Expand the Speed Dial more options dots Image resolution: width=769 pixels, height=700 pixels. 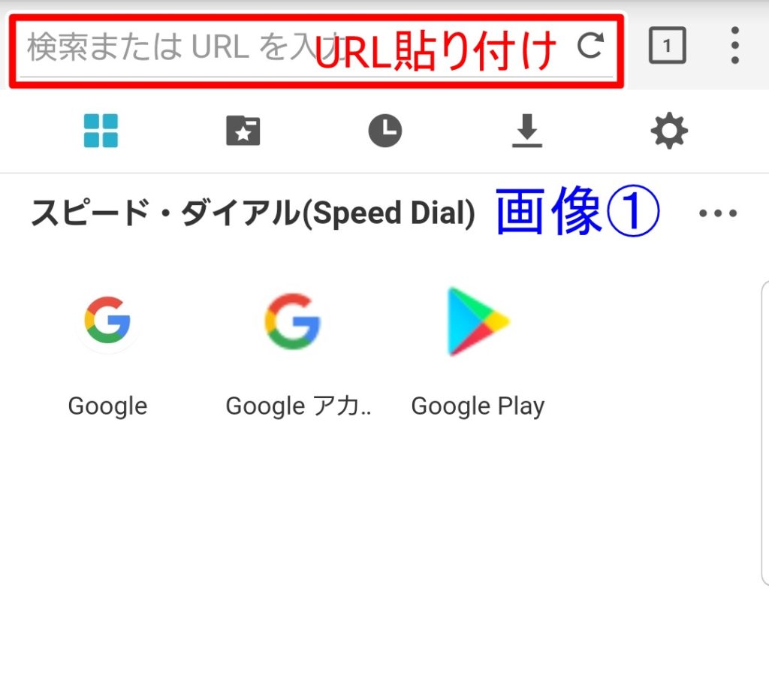point(718,213)
